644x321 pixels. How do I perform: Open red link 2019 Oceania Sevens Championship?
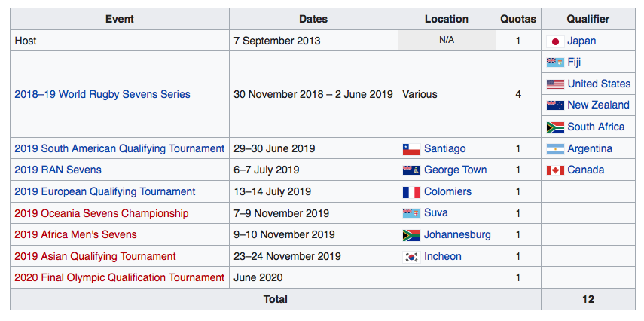tap(102, 213)
